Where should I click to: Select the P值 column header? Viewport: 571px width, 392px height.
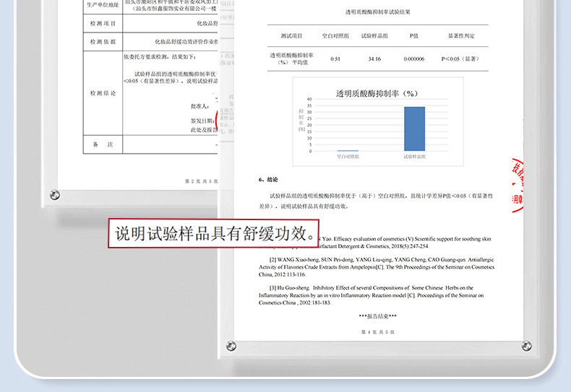(x=413, y=35)
